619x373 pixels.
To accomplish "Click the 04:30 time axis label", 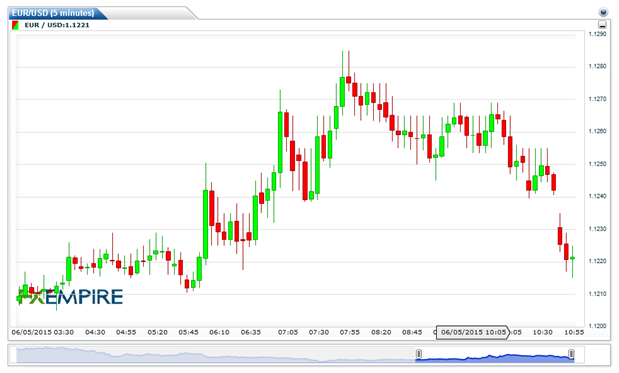I will pos(95,332).
